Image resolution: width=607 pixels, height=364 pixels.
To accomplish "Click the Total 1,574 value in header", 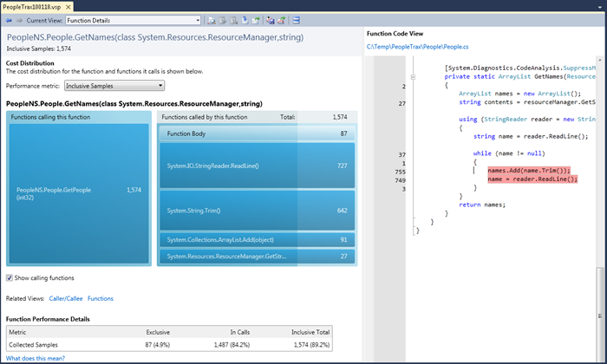I will coord(340,117).
